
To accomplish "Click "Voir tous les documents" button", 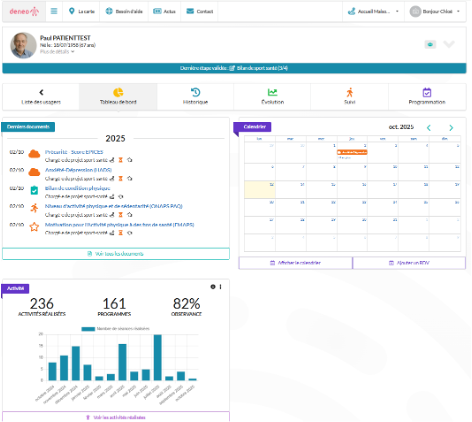I will 116,254.
